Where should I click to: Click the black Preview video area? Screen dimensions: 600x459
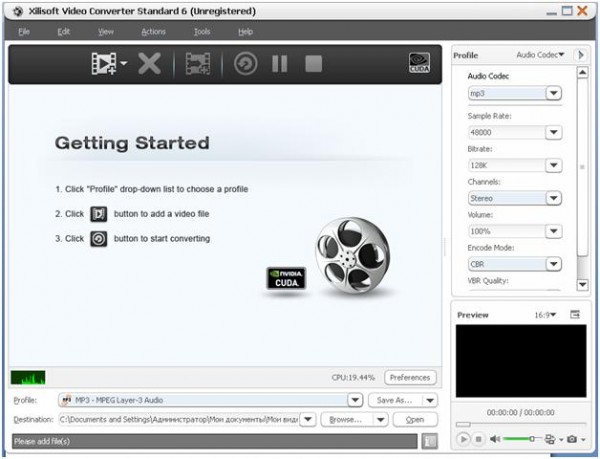(521, 361)
